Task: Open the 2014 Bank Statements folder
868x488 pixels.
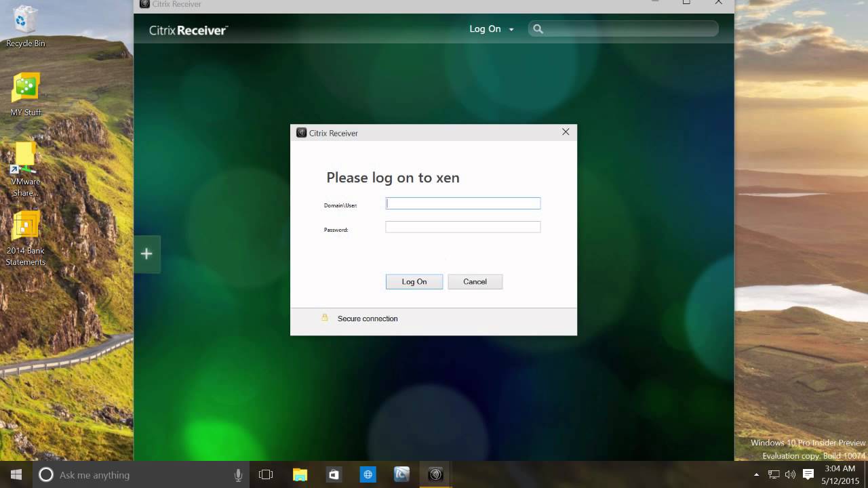Action: [x=26, y=238]
